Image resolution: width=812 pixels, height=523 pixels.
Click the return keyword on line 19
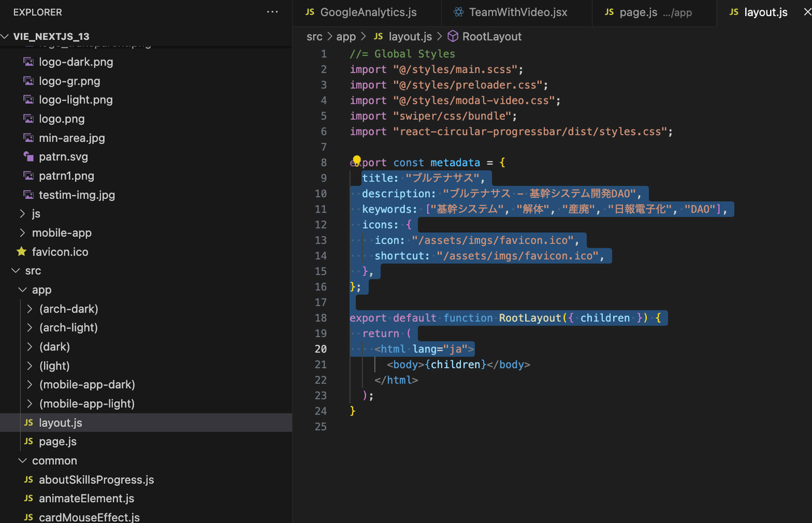point(380,334)
